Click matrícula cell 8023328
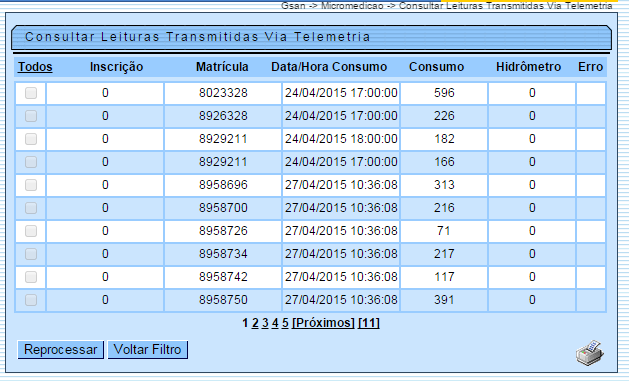Viewport: 629px width, 381px height. click(x=223, y=93)
